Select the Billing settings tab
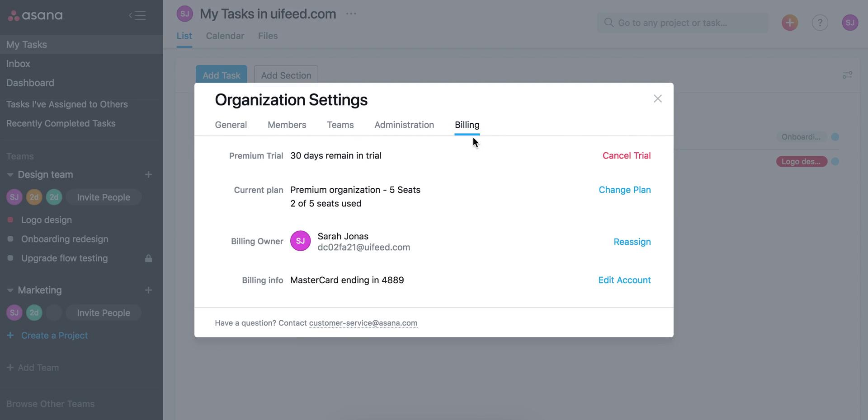This screenshot has height=420, width=868. (467, 125)
